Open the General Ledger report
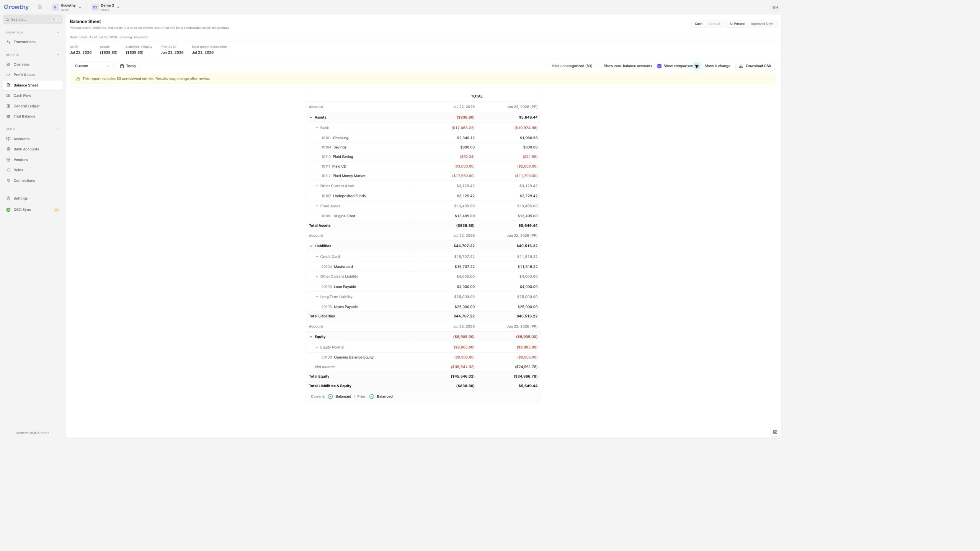 tap(33, 106)
